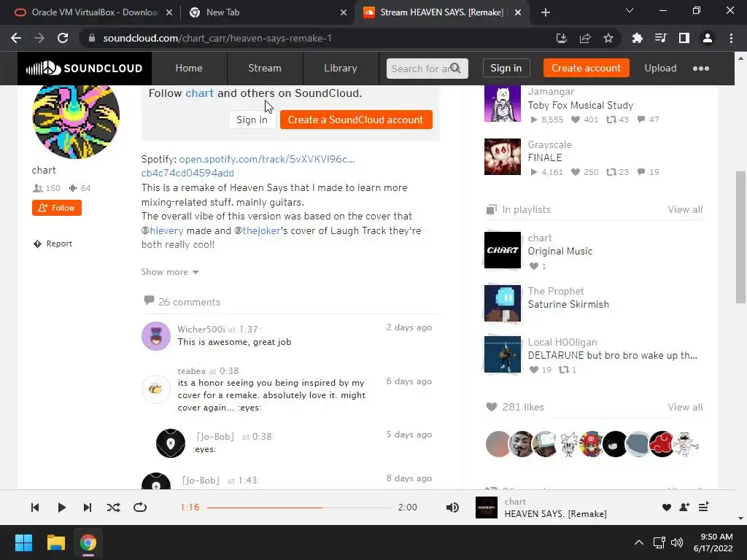Screen dimensions: 747x560
Task: Open Saturine Skirmish playlist thumbnail
Action: tap(503, 303)
